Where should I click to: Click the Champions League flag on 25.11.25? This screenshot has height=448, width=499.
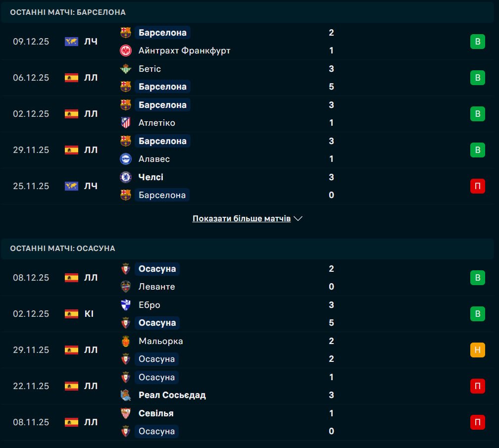pos(71,186)
